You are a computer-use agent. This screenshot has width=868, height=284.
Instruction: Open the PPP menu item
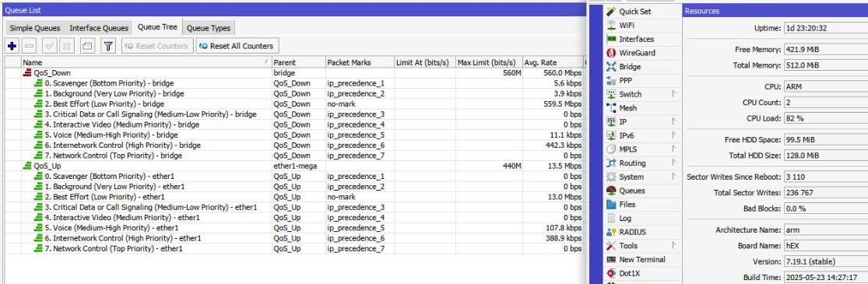626,81
